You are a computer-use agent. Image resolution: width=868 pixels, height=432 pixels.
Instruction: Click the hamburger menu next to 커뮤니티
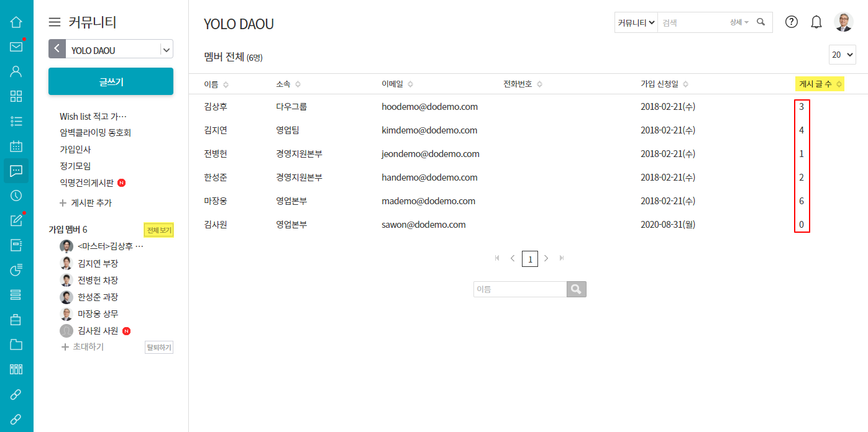(x=55, y=22)
